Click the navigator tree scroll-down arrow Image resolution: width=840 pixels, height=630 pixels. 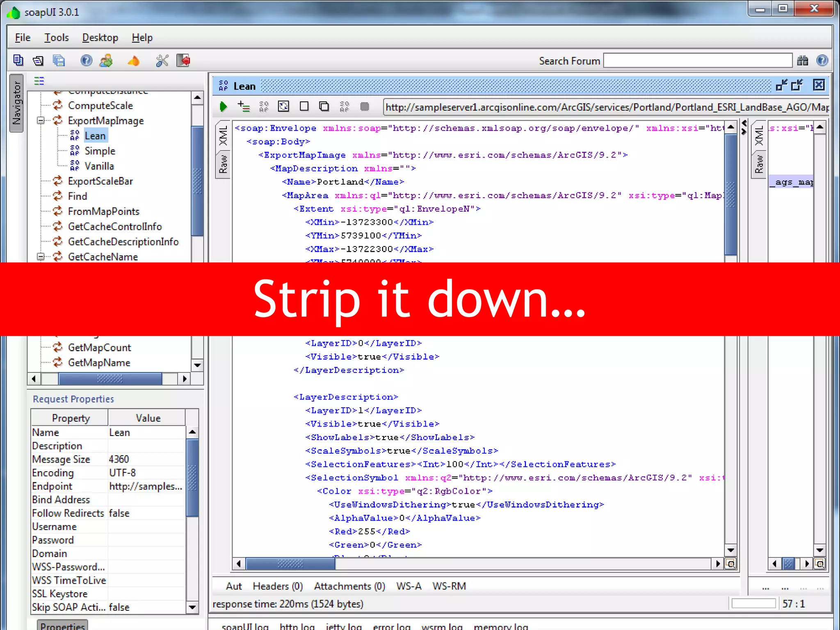click(x=197, y=365)
